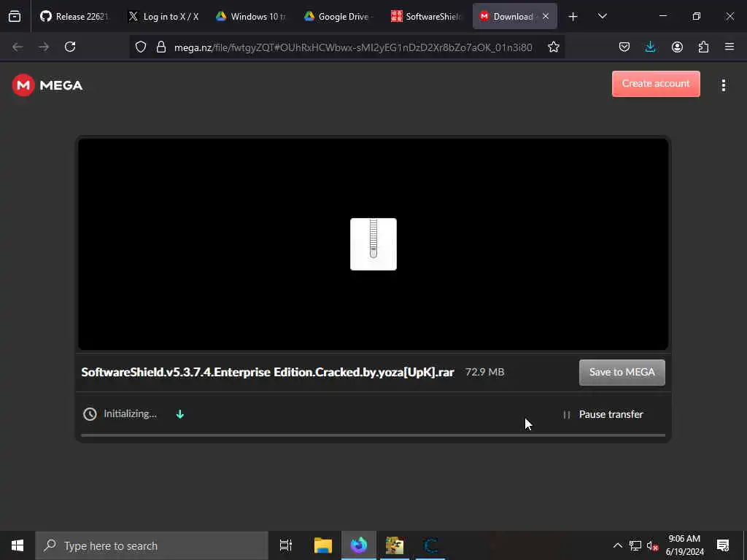Open the tracking protection shield
The width and height of the screenshot is (747, 560).
click(141, 47)
